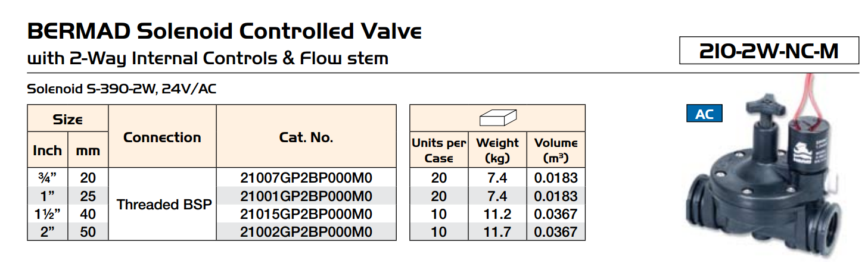Click the BERMAD Solenoid Controlled Valve title

(x=225, y=31)
